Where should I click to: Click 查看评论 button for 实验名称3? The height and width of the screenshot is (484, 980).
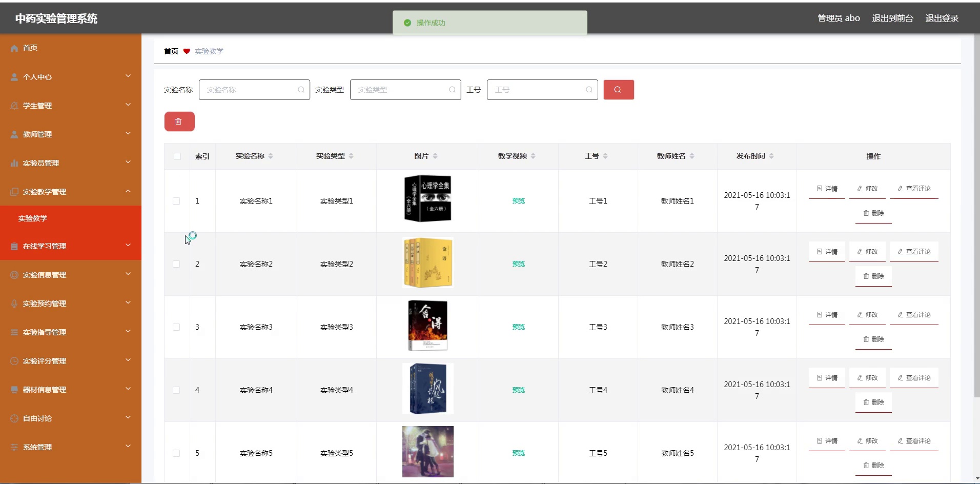pyautogui.click(x=914, y=315)
